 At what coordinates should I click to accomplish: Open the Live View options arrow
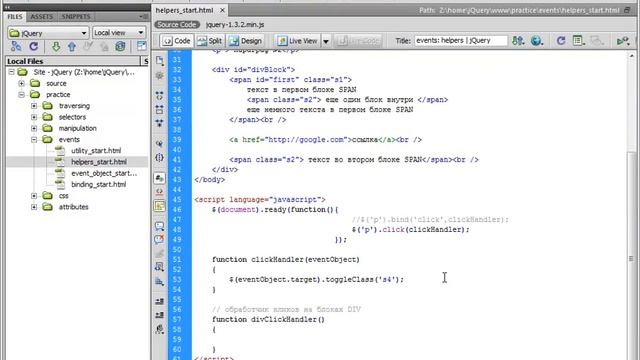[x=326, y=41]
